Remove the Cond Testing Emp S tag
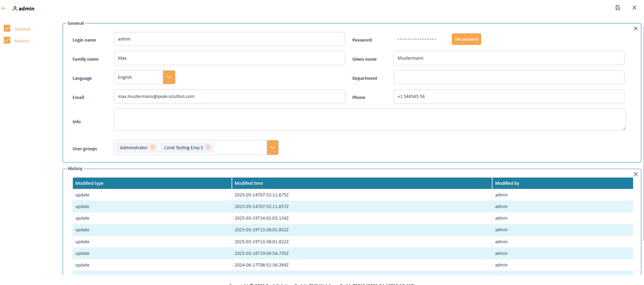The height and width of the screenshot is (285, 644). coord(208,147)
